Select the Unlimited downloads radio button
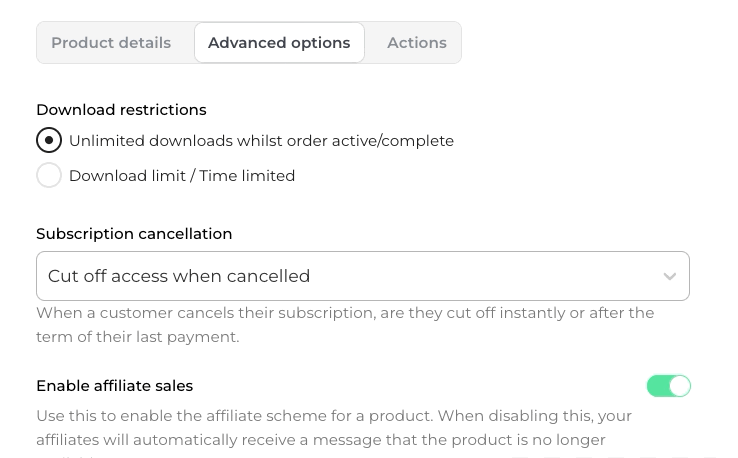Viewport: 738px width, 458px height. pos(49,140)
